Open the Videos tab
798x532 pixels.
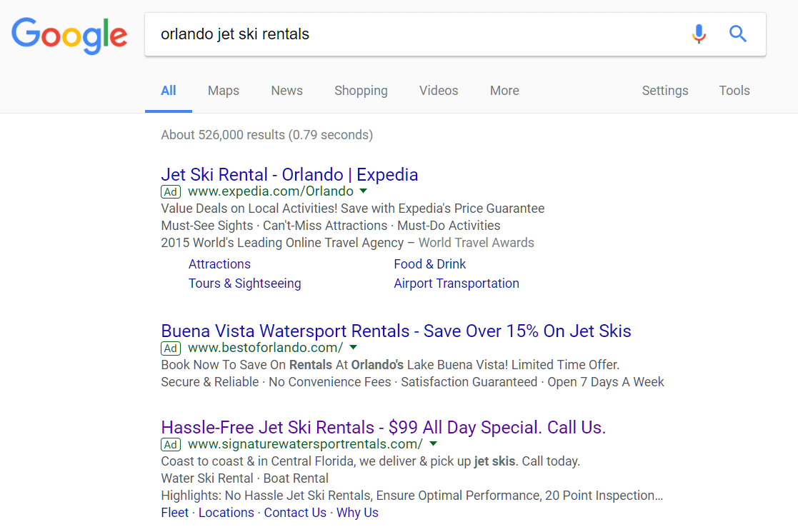pyautogui.click(x=439, y=91)
